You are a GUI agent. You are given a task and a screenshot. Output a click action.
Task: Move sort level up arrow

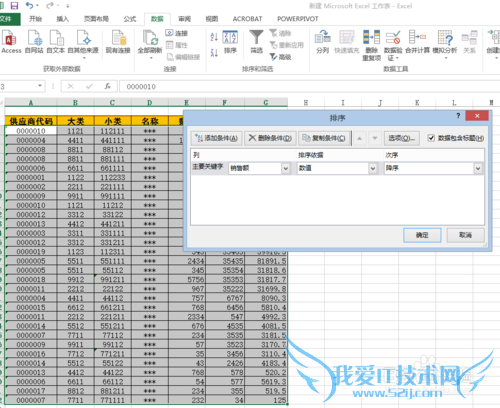coord(359,138)
